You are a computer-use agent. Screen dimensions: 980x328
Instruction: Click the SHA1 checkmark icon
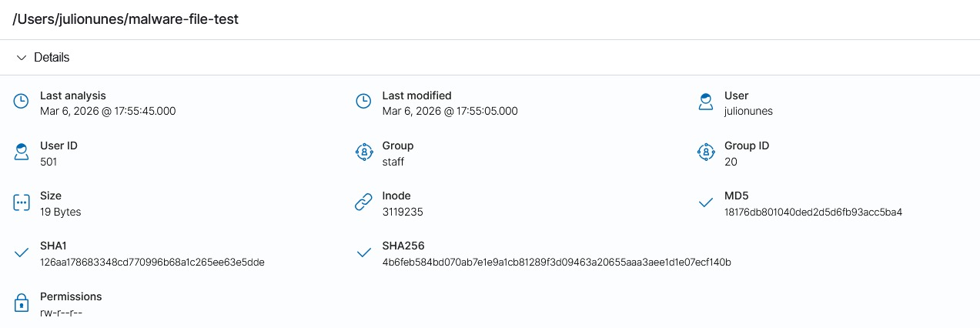(x=22, y=253)
